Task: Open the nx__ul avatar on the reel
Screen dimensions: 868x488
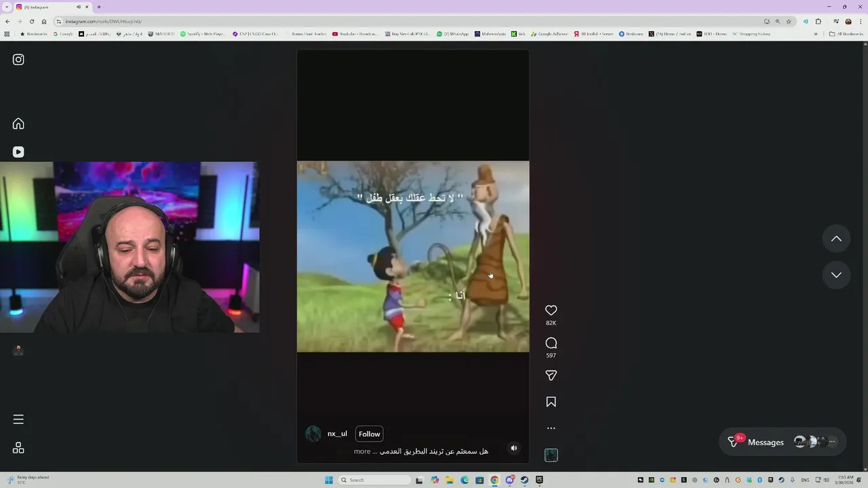Action: click(x=313, y=434)
